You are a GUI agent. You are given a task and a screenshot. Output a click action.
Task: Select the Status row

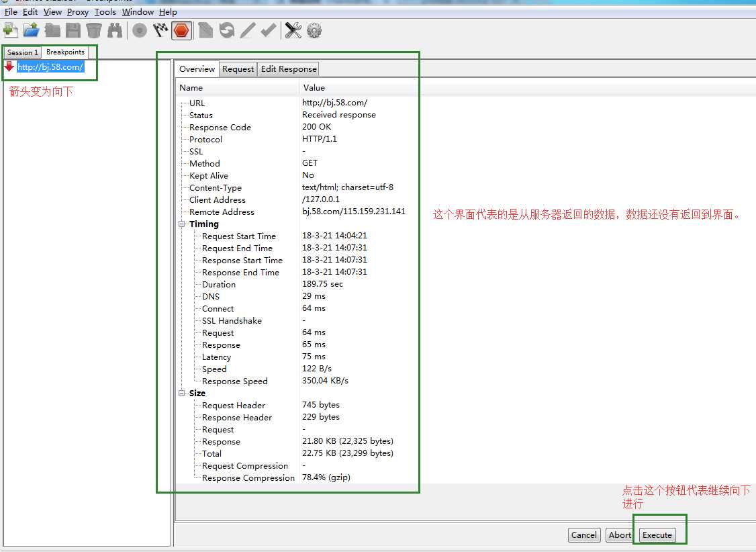click(297, 115)
